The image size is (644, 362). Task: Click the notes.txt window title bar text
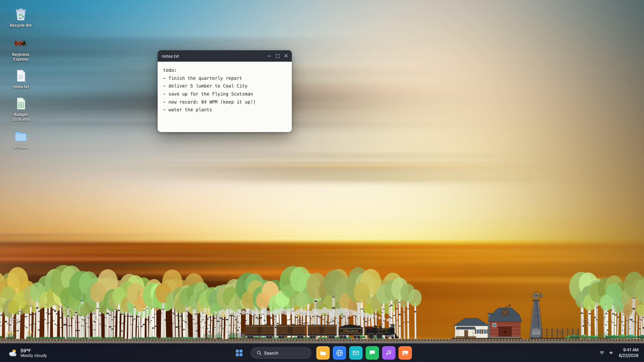pos(170,56)
